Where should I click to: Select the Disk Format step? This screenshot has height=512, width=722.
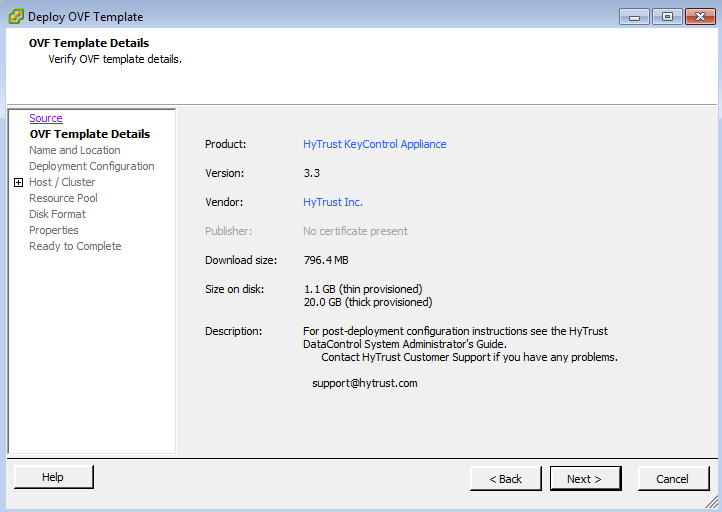(57, 214)
